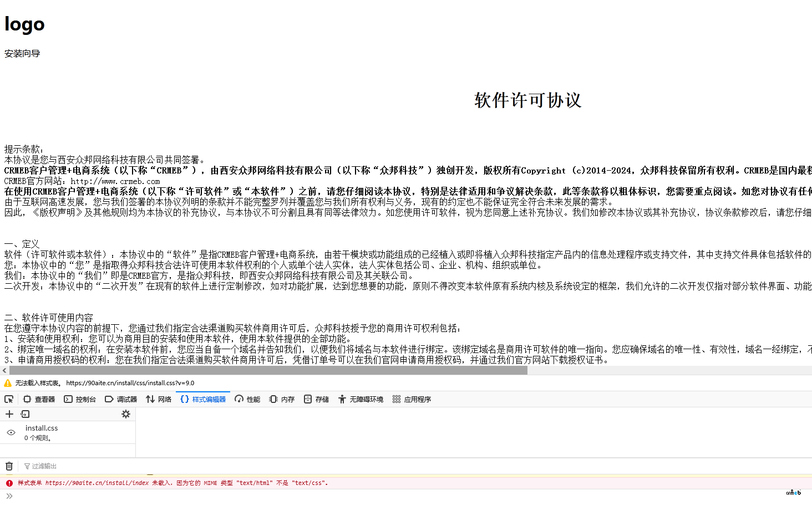This screenshot has width=812, height=511.
Task: Open style editor options gear
Action: (126, 414)
